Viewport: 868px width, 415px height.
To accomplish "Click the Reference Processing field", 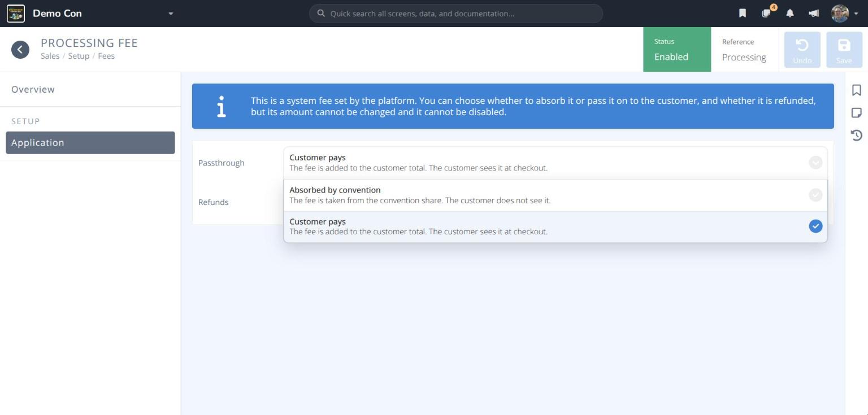I will (x=744, y=50).
